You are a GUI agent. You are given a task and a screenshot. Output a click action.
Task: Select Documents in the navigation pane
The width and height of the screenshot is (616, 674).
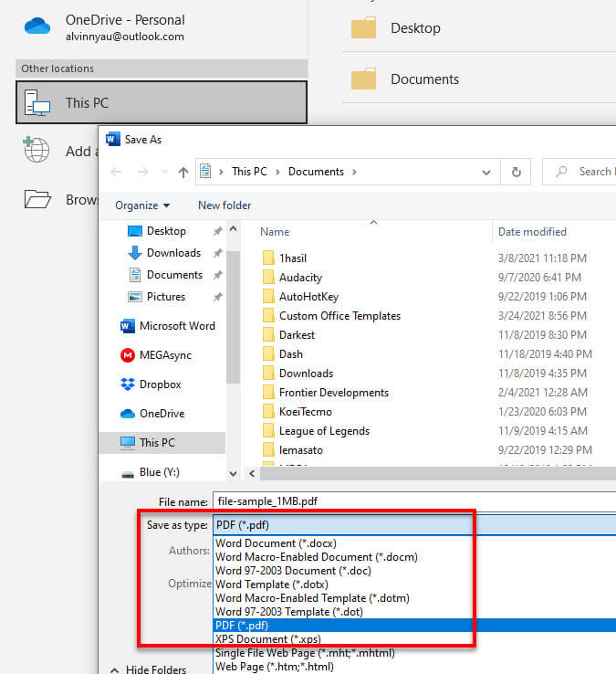(x=174, y=275)
